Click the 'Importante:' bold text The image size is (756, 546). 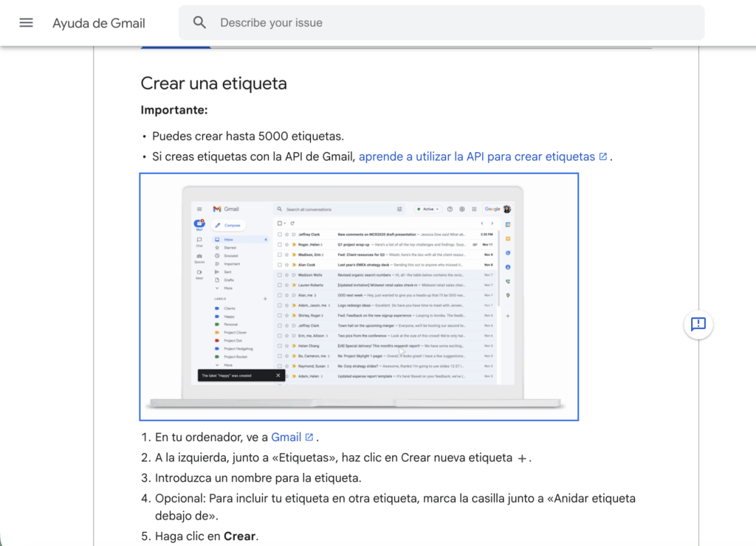[174, 110]
